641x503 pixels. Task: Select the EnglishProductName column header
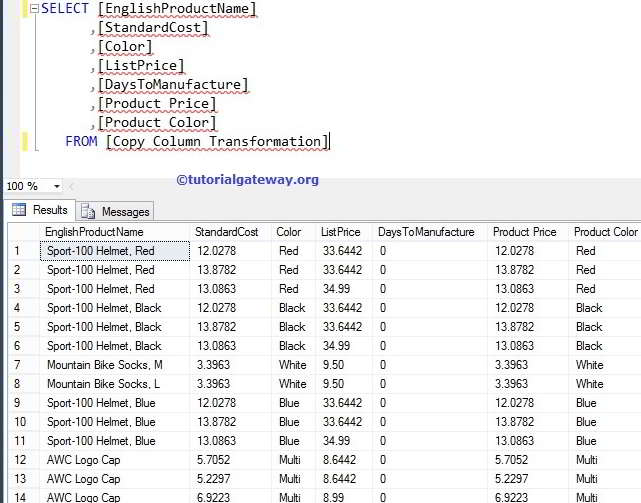pyautogui.click(x=94, y=232)
